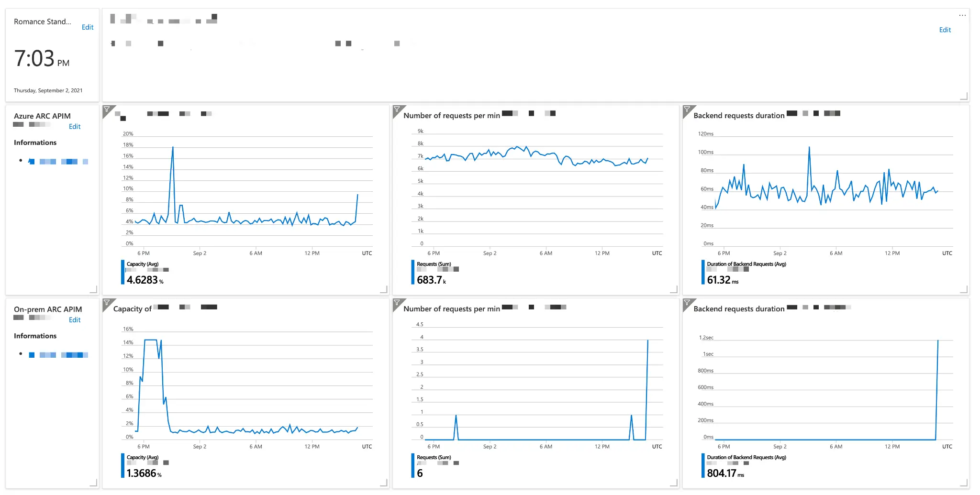Click Edit on the Azure ARC APIM tile
The image size is (980, 495).
(75, 126)
